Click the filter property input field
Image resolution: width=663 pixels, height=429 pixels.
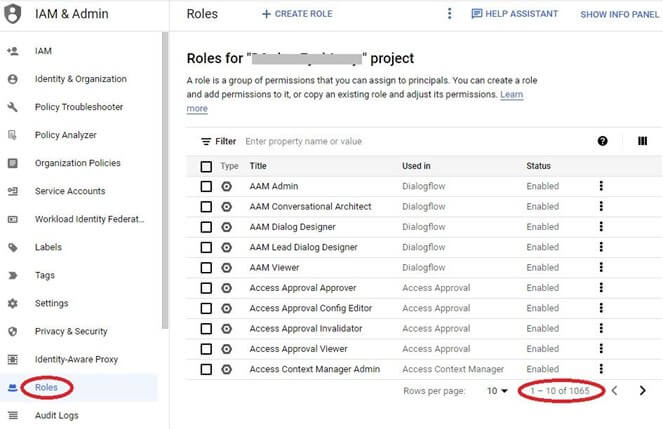pos(304,141)
